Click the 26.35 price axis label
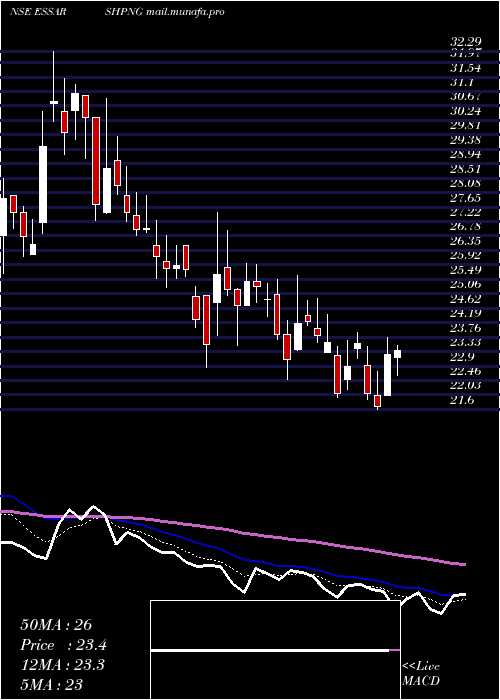The height and width of the screenshot is (700, 500). [466, 241]
